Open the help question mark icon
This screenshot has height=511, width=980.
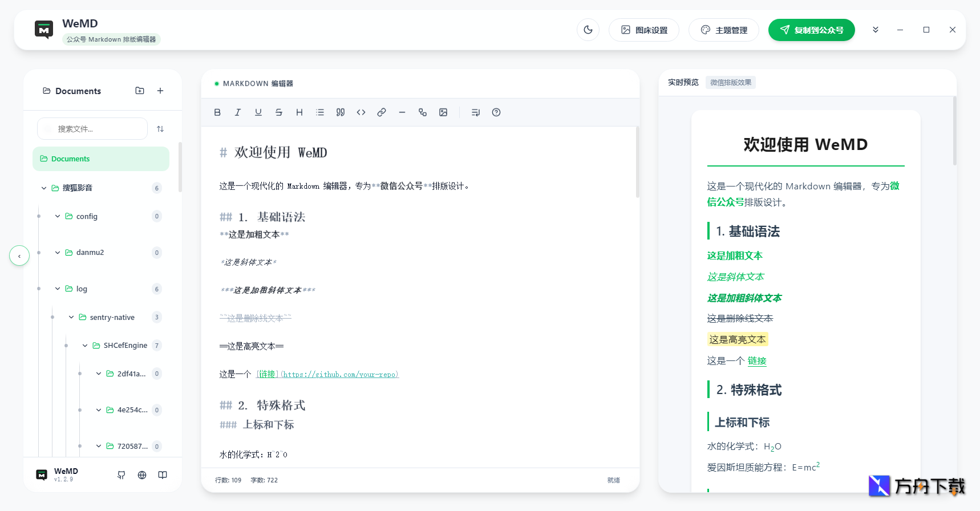(496, 112)
